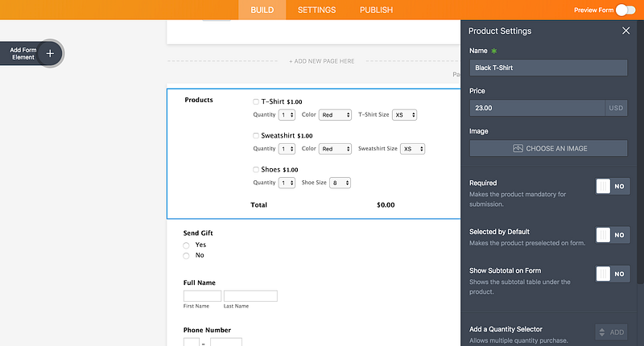Click the settings panel scrollbar
644x346 pixels.
pyautogui.click(x=640, y=152)
